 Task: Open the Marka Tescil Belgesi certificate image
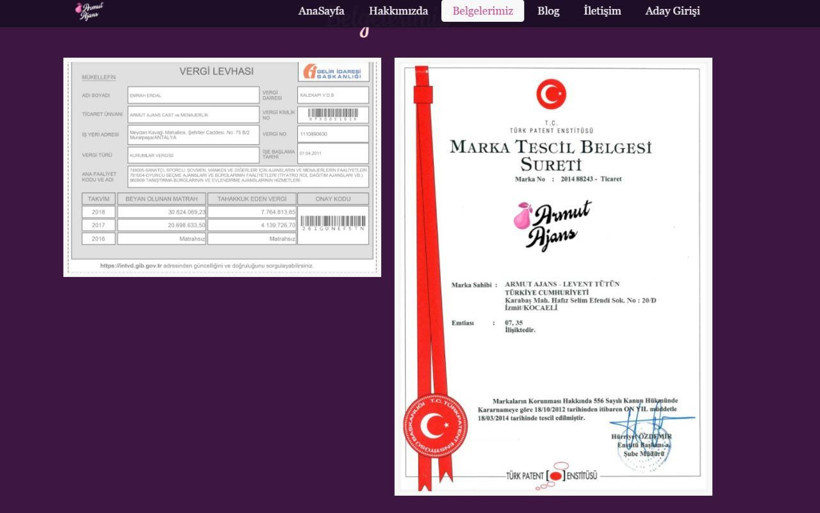coord(553,277)
